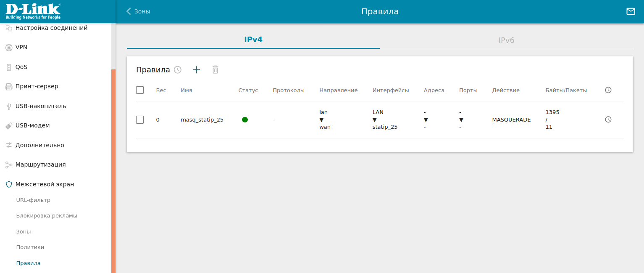Switch to the IPv6 tab

pyautogui.click(x=506, y=40)
